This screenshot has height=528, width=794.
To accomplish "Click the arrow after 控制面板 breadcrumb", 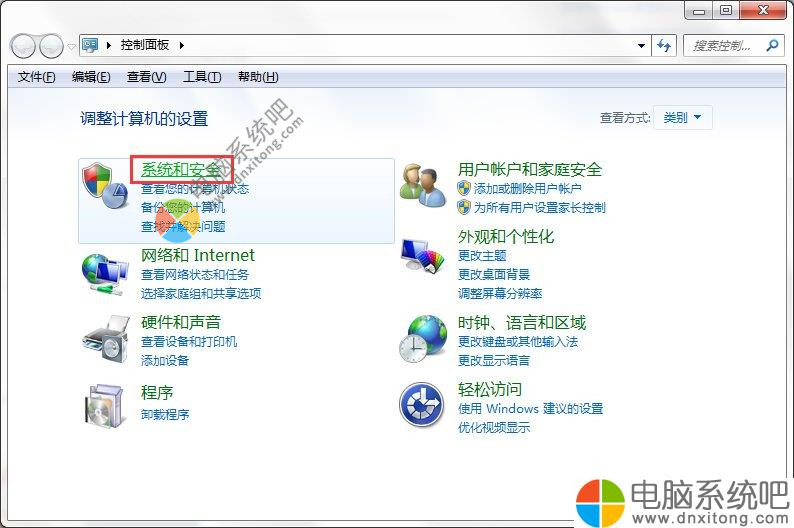I will pos(182,46).
